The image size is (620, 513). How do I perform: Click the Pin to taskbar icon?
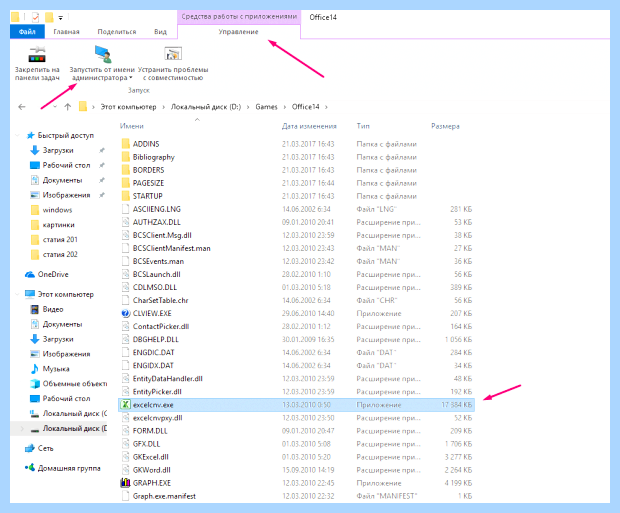[x=37, y=55]
